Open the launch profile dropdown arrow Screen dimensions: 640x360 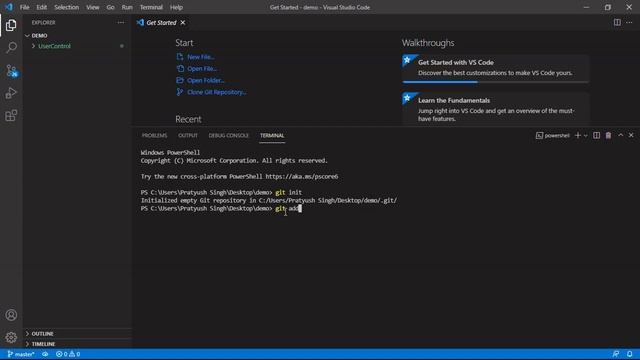(x=585, y=136)
